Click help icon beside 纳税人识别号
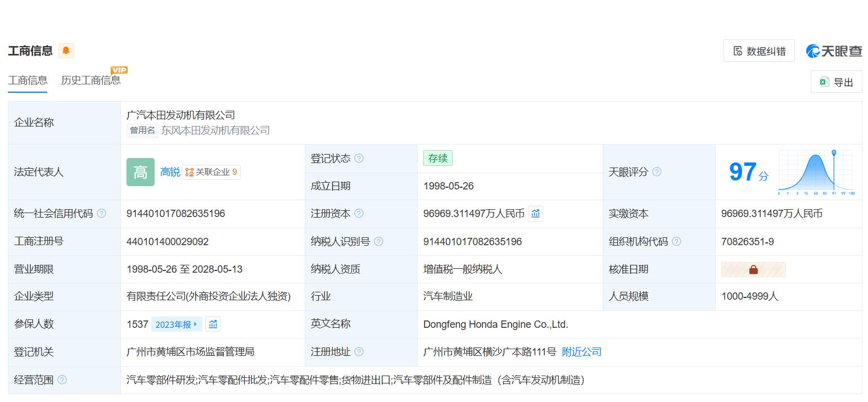 tap(378, 242)
